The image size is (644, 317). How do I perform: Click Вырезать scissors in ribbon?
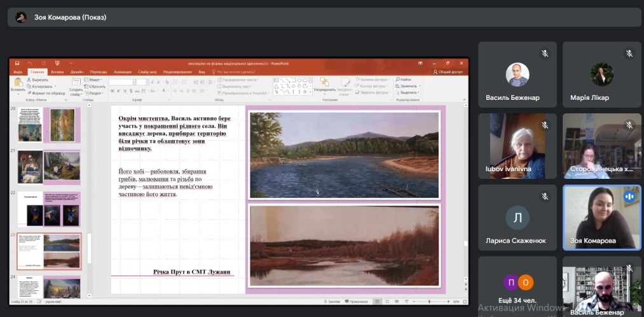click(x=38, y=80)
